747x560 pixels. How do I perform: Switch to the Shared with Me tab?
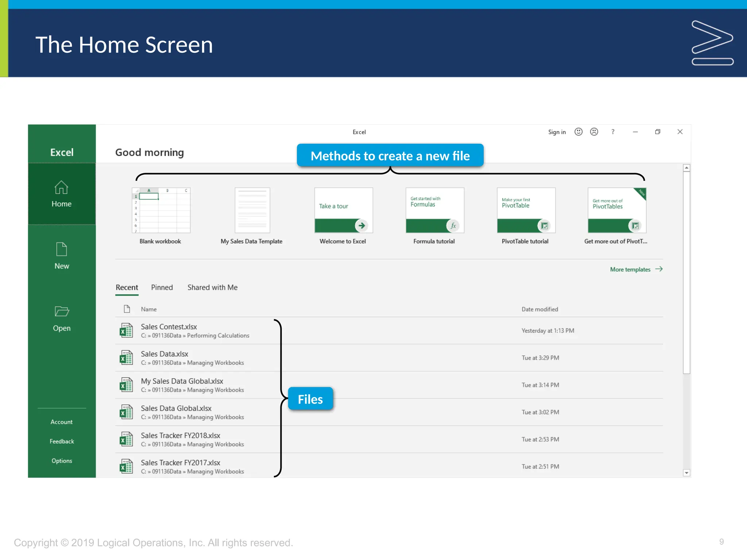[x=213, y=287]
